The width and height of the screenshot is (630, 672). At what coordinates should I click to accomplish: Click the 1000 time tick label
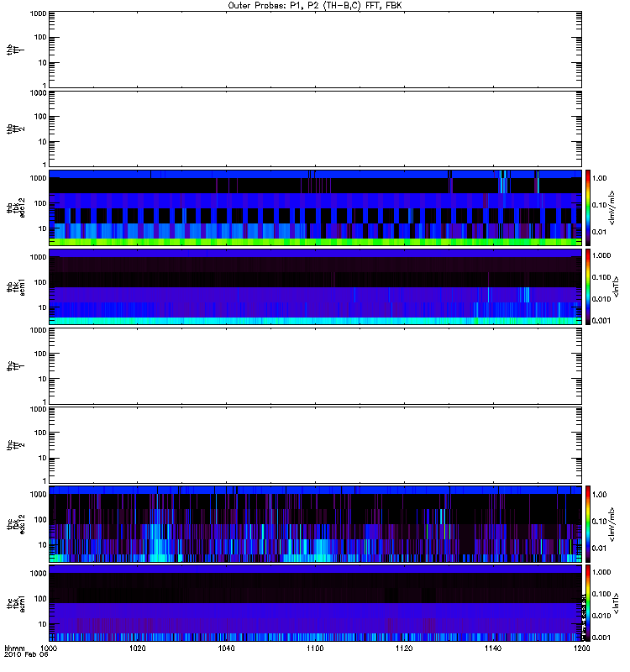pyautogui.click(x=49, y=648)
